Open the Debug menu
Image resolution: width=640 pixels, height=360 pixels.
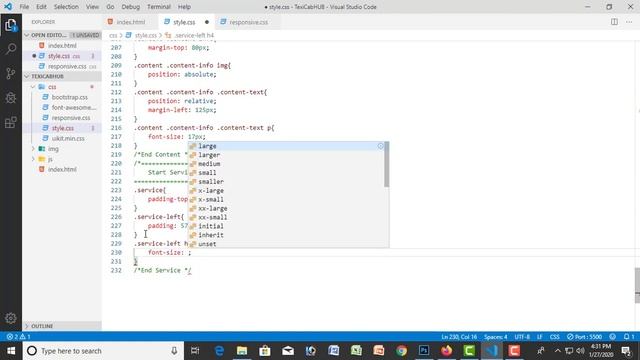[x=131, y=7]
